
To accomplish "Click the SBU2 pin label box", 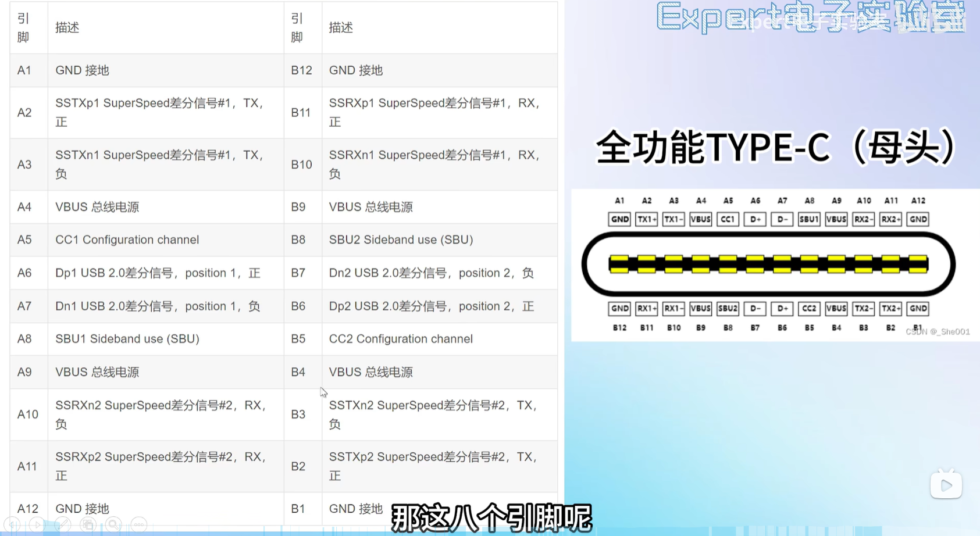I will pos(728,309).
